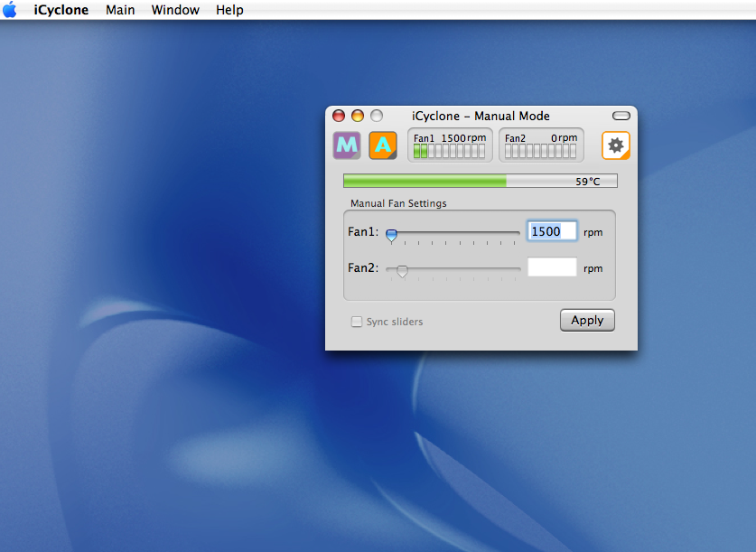756x552 pixels.
Task: Open settings via the gear icon
Action: click(x=616, y=145)
